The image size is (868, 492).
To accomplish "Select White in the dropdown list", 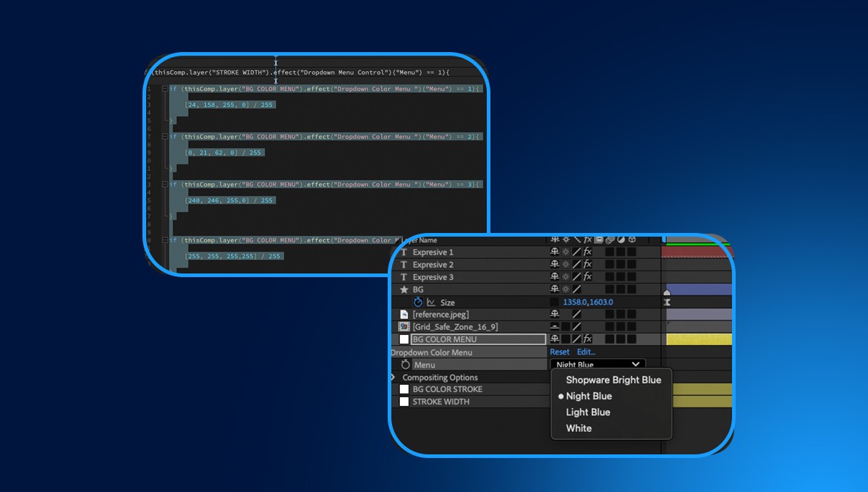I will pyautogui.click(x=579, y=428).
